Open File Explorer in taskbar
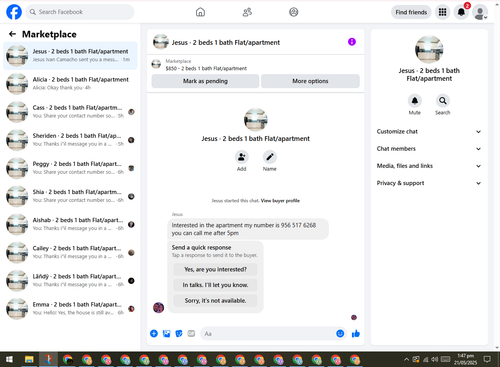Viewport: 500px width, 367px height. pyautogui.click(x=29, y=359)
